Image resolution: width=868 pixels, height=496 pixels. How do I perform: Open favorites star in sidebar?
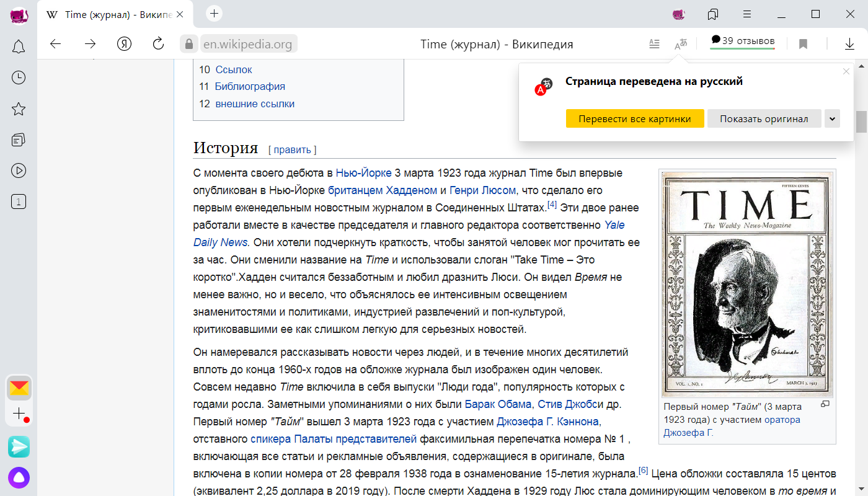(x=19, y=109)
